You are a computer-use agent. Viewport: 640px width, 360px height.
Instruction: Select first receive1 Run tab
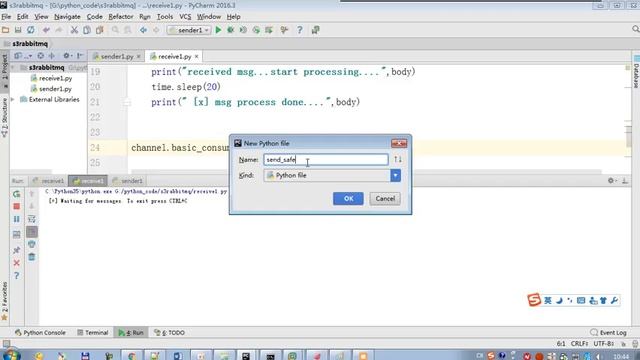(x=49, y=180)
